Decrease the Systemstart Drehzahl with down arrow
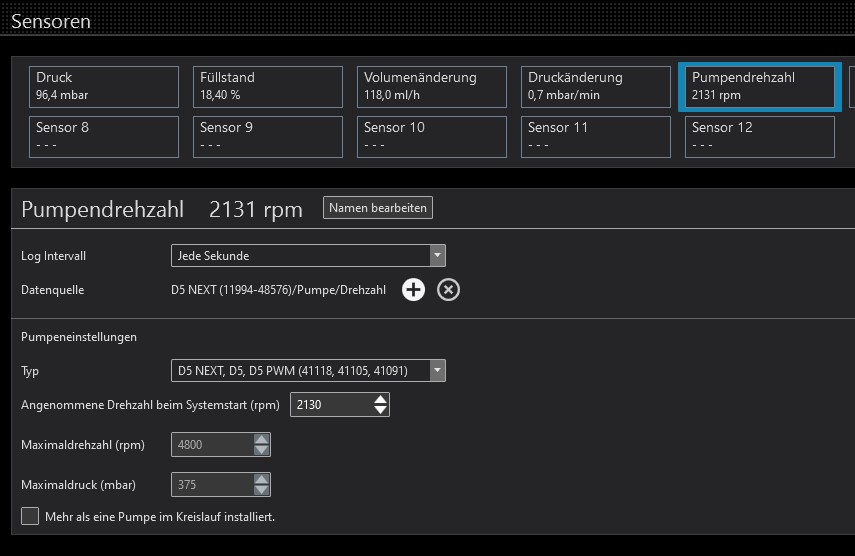This screenshot has width=855, height=556. click(381, 410)
